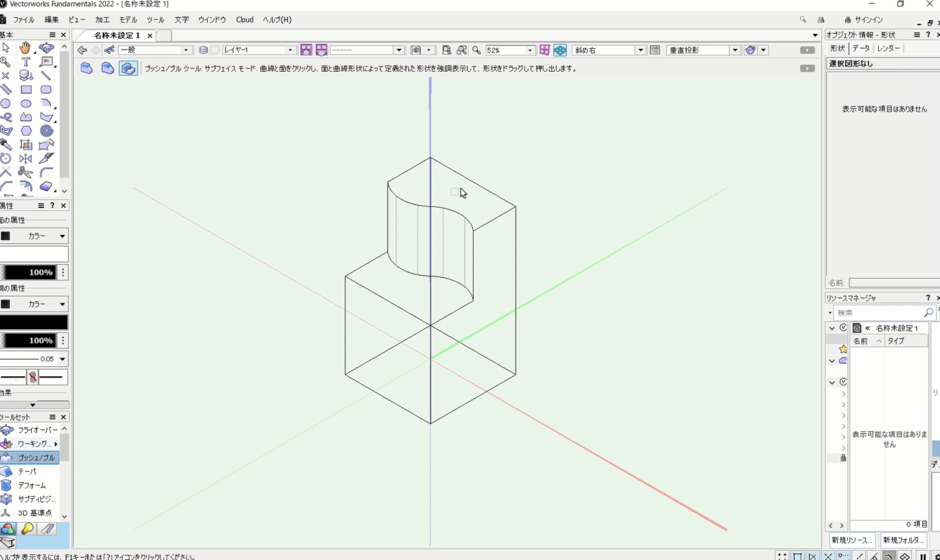This screenshot has width=940, height=560.
Task: Open the lighting toolset with the light bulb icon
Action: (28, 529)
